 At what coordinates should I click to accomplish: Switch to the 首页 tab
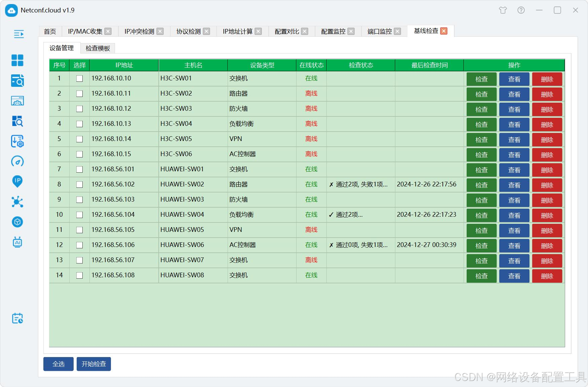[50, 31]
